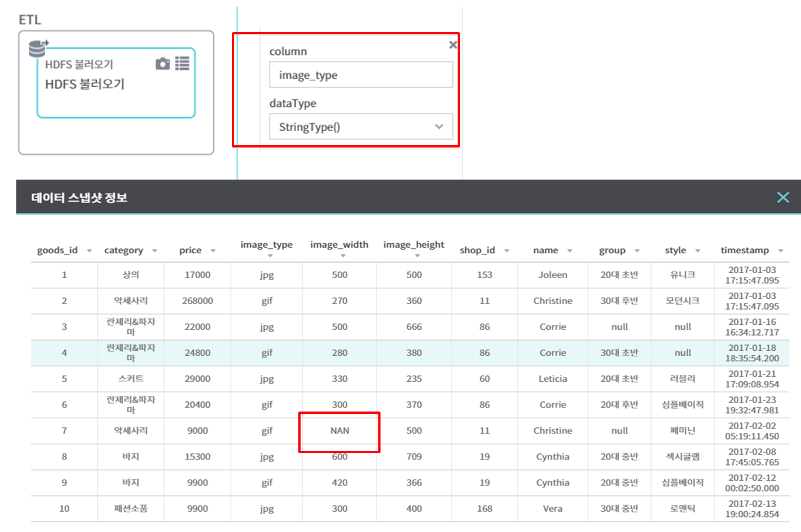
Task: Click the database icon on the HDFS node
Action: click(38, 48)
